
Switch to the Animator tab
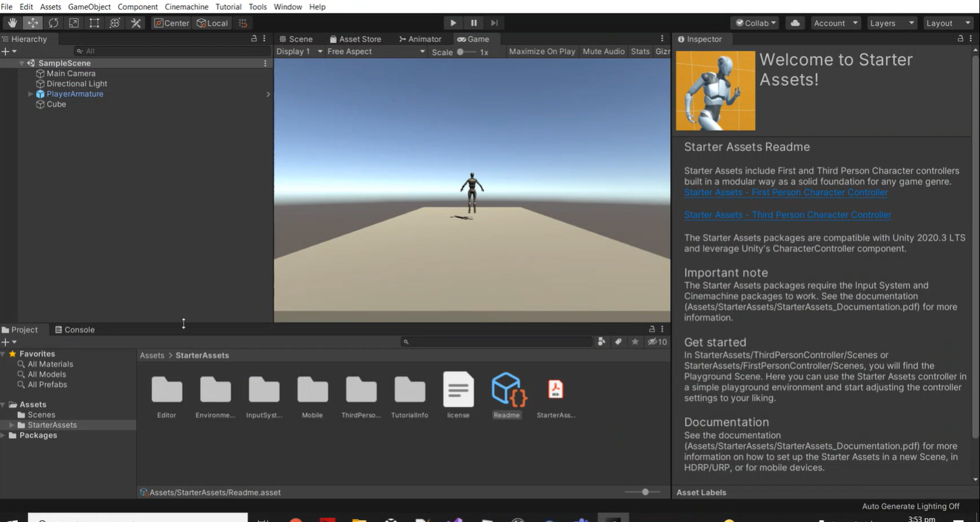(420, 39)
